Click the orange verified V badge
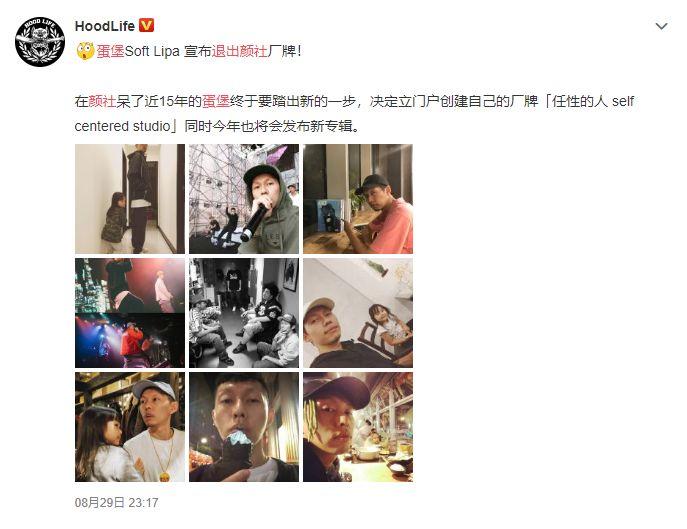The image size is (687, 529). pyautogui.click(x=146, y=25)
